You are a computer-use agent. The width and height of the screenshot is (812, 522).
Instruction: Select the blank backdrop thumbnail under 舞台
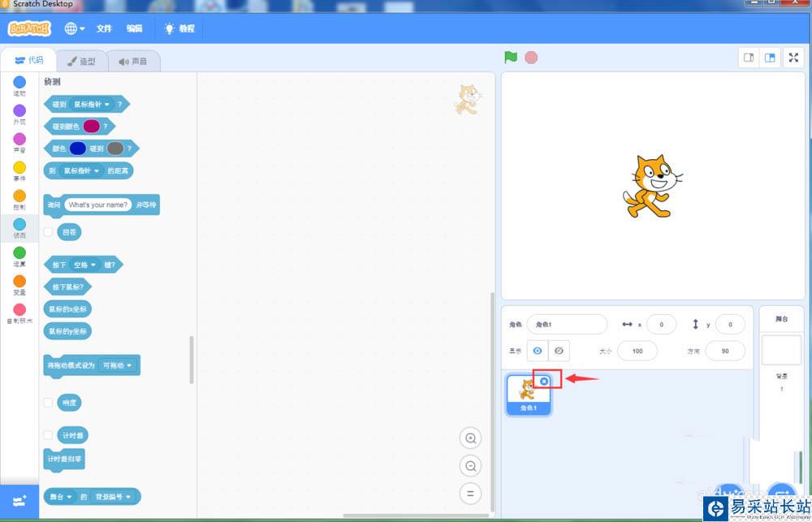coord(781,350)
